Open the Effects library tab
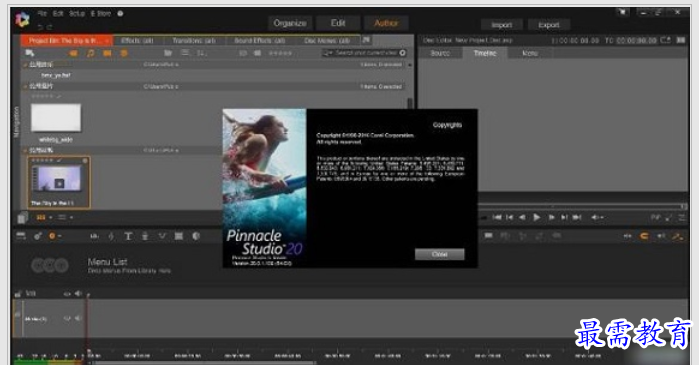This screenshot has width=699, height=365. coord(137,41)
